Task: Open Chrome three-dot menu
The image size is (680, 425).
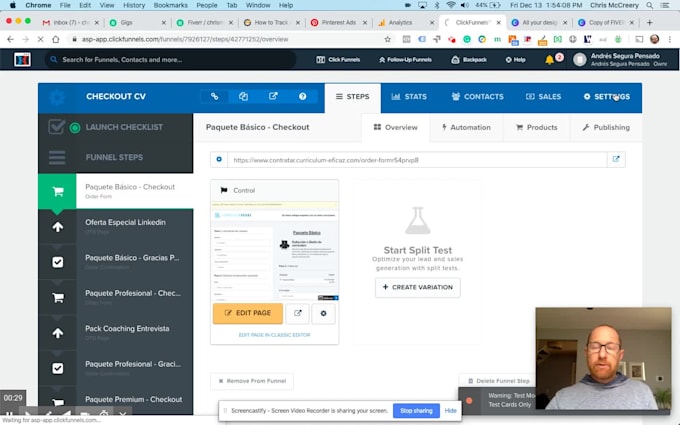Action: (670, 39)
